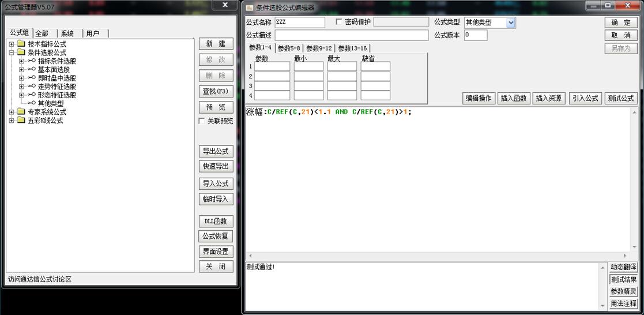The width and height of the screenshot is (644, 315).
Task: Click node icon beside 走势特征选股
Action: pos(32,87)
